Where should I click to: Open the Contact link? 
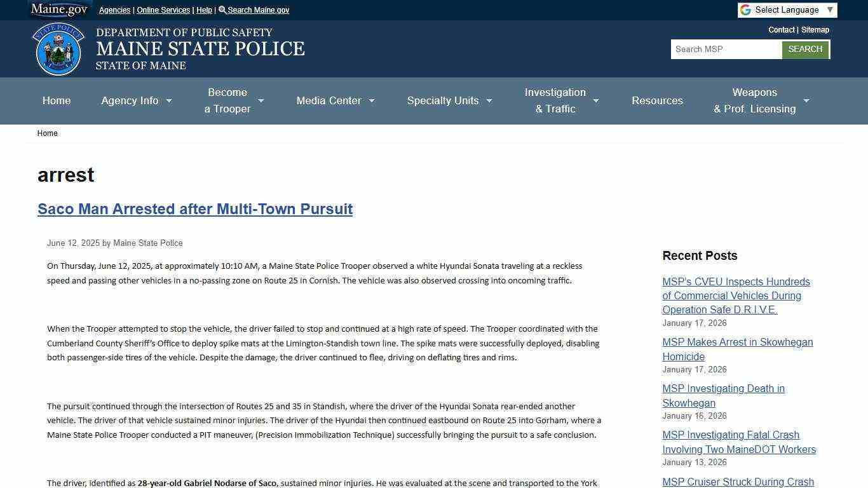click(781, 30)
